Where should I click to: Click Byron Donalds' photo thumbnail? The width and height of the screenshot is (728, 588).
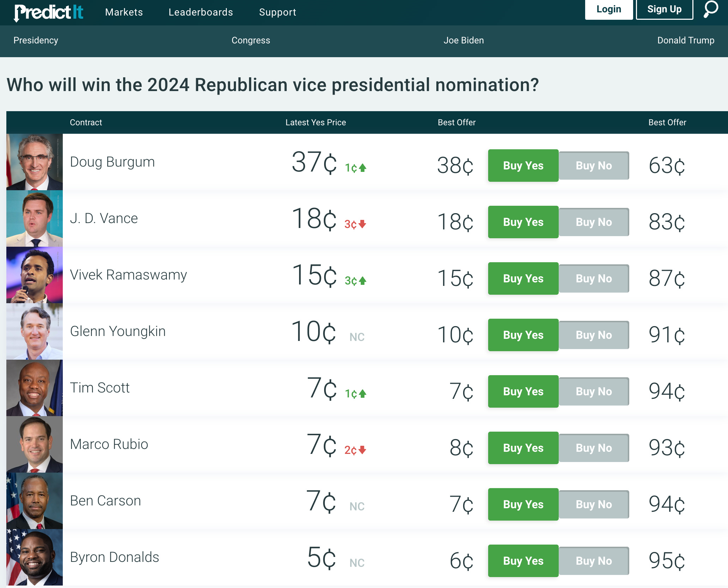pyautogui.click(x=35, y=557)
